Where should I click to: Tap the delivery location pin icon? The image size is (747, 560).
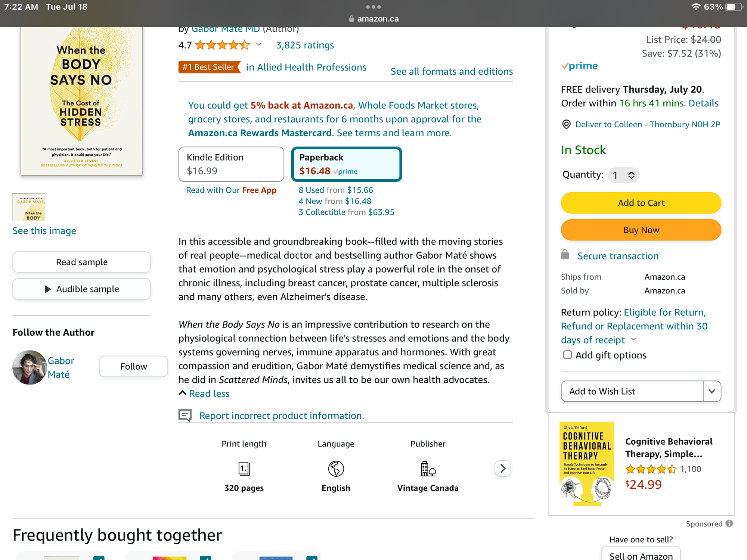pyautogui.click(x=566, y=124)
